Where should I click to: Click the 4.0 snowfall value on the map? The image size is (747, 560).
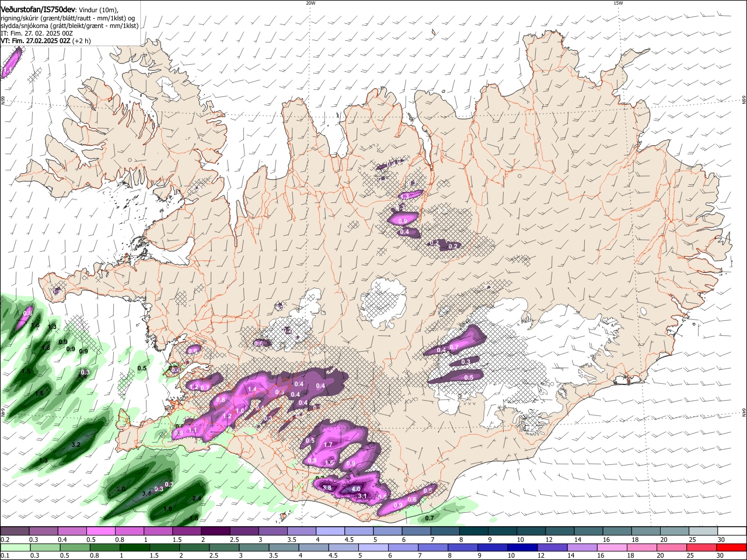356,489
